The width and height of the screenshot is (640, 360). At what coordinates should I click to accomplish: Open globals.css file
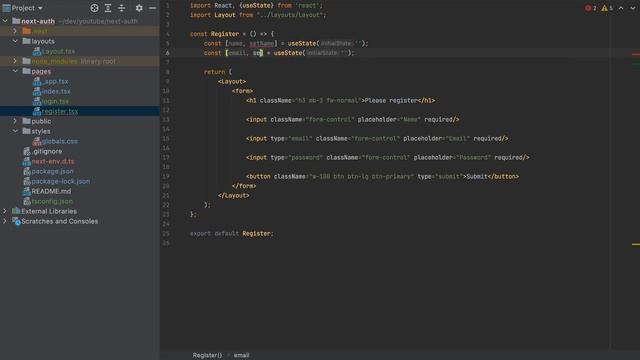tap(60, 141)
